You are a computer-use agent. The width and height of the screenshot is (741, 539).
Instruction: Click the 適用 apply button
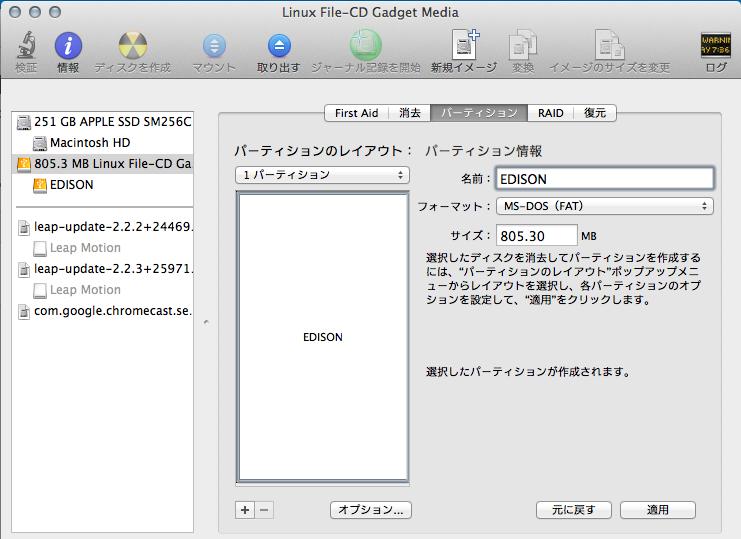657,510
